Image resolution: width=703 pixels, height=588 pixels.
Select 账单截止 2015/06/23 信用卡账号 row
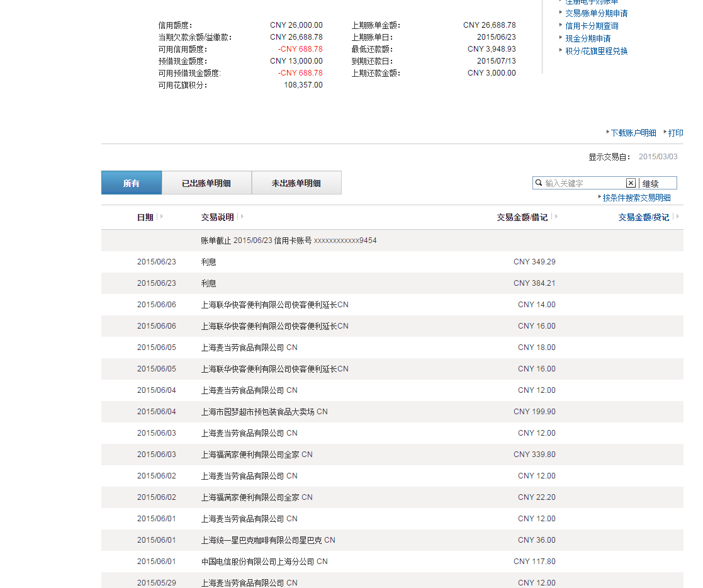(x=392, y=240)
